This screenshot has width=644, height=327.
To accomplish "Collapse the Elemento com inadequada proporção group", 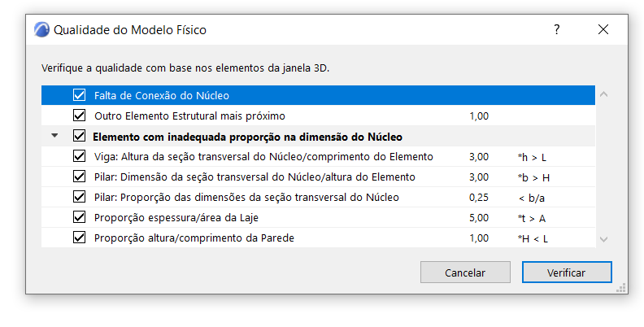I will 54,136.
